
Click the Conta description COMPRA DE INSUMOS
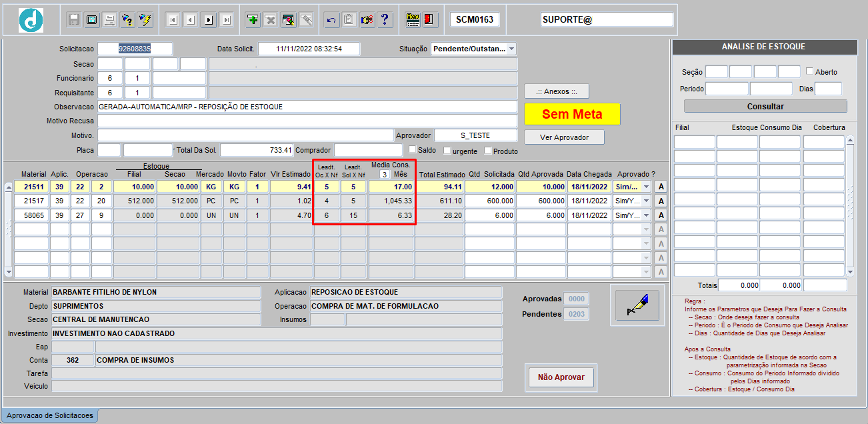coord(299,360)
